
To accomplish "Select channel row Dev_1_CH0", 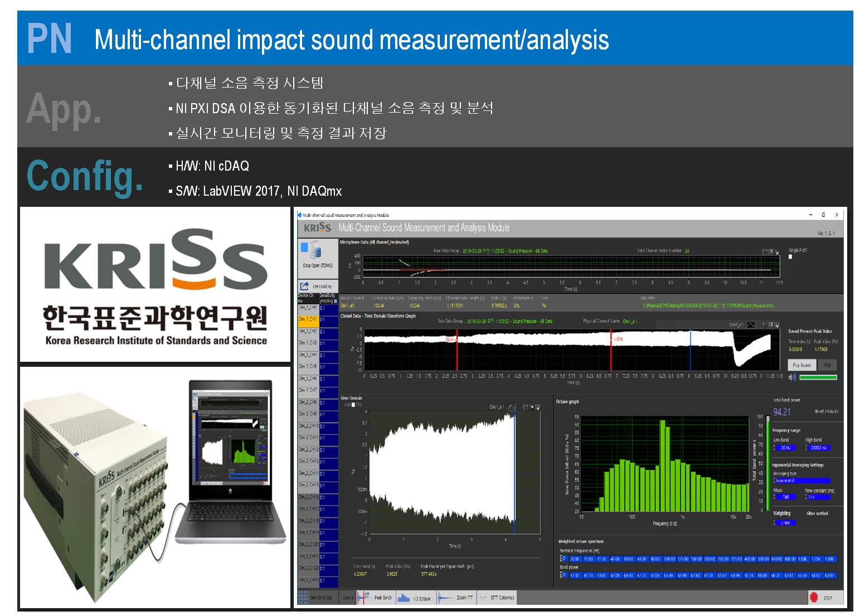I will (x=308, y=310).
